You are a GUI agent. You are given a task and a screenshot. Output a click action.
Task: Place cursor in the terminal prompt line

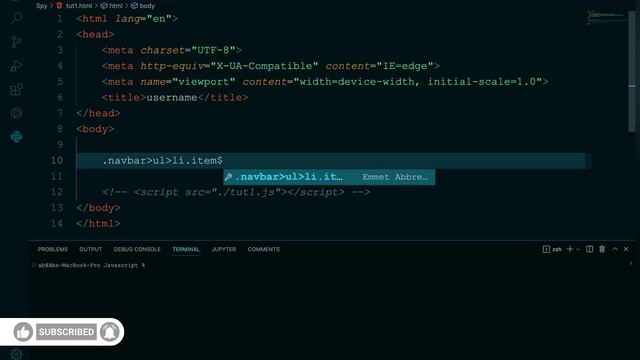(x=91, y=265)
